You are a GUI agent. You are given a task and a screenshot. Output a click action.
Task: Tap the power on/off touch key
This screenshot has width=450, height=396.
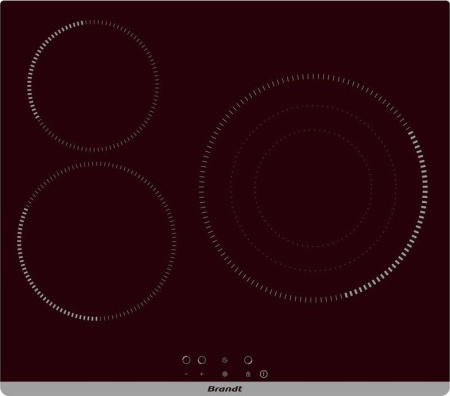264,374
